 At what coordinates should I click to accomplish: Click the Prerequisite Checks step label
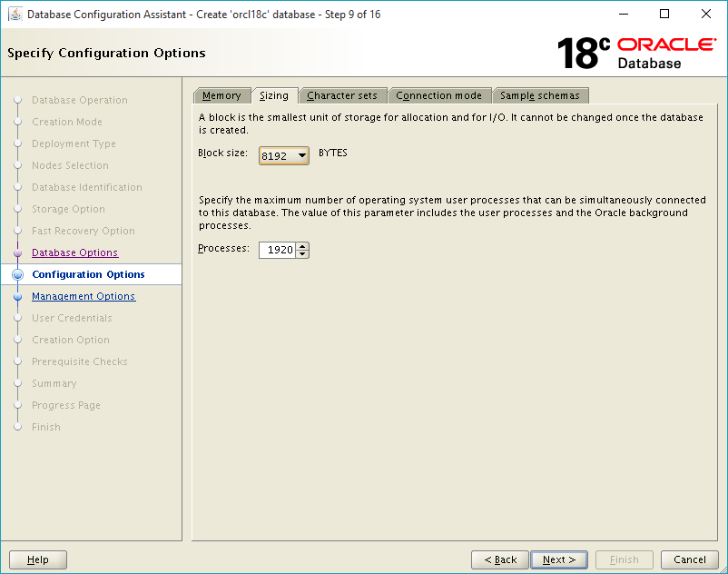79,361
